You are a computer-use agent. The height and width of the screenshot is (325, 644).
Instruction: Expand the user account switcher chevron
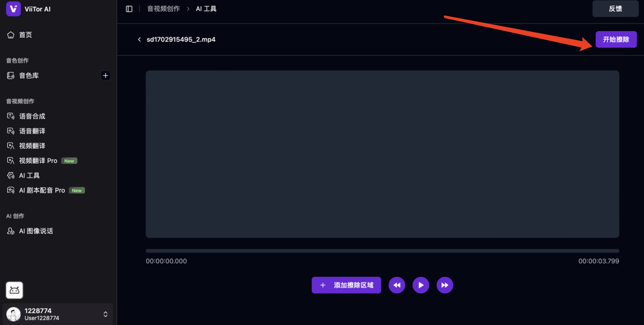(105, 314)
